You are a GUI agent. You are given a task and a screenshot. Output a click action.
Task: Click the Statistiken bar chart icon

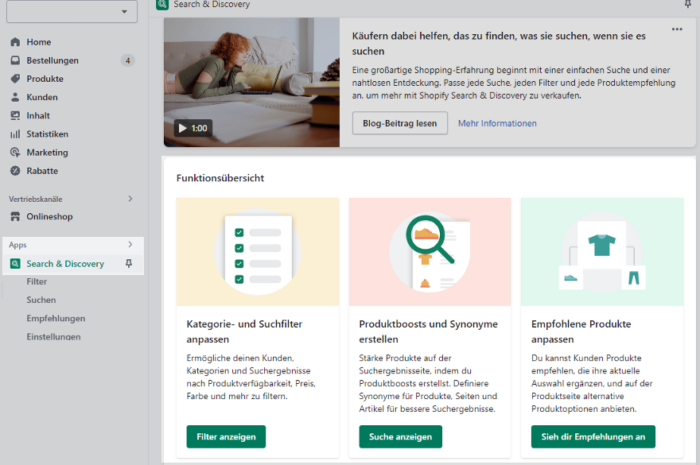[15, 134]
